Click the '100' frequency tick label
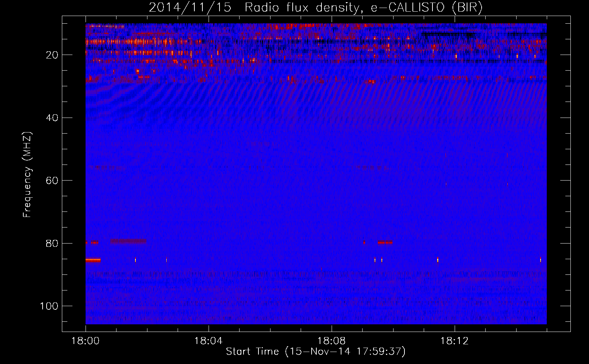This screenshot has width=589, height=364. pyautogui.click(x=50, y=306)
